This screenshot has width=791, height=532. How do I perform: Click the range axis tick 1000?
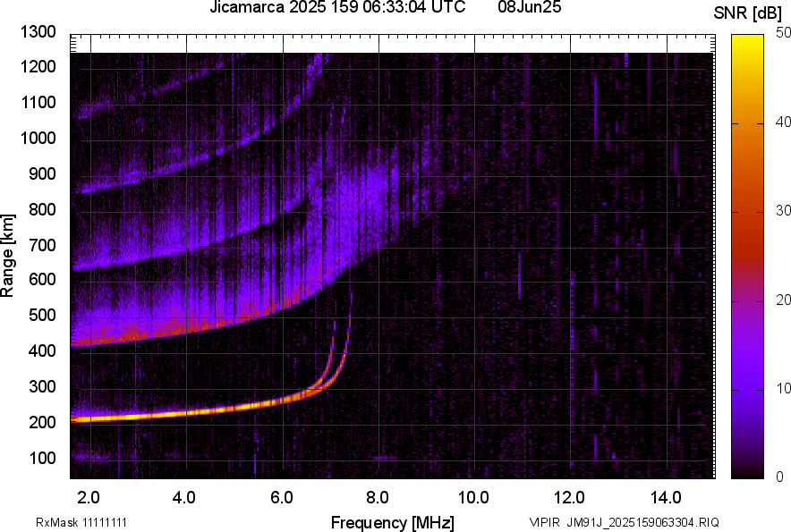click(x=38, y=138)
